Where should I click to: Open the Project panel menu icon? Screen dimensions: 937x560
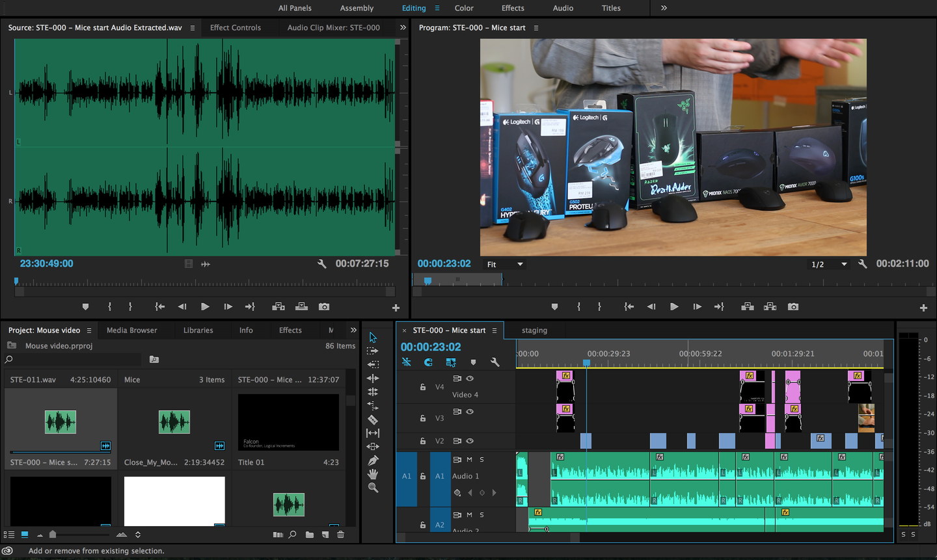click(x=89, y=330)
